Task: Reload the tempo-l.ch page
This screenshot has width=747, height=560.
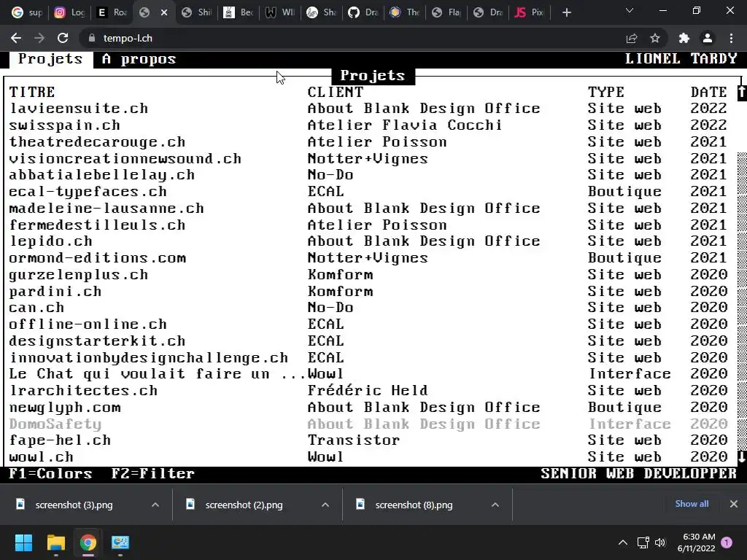Action: (63, 38)
